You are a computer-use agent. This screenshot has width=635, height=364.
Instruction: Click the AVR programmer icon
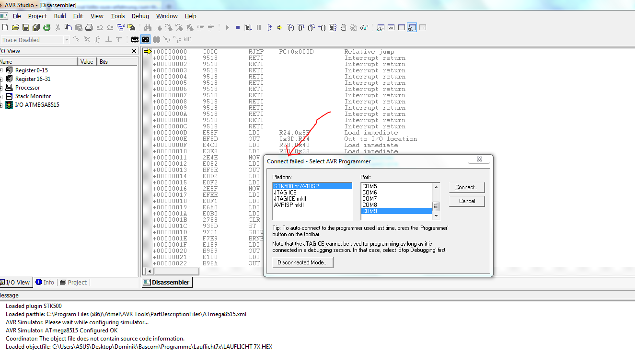(x=145, y=40)
